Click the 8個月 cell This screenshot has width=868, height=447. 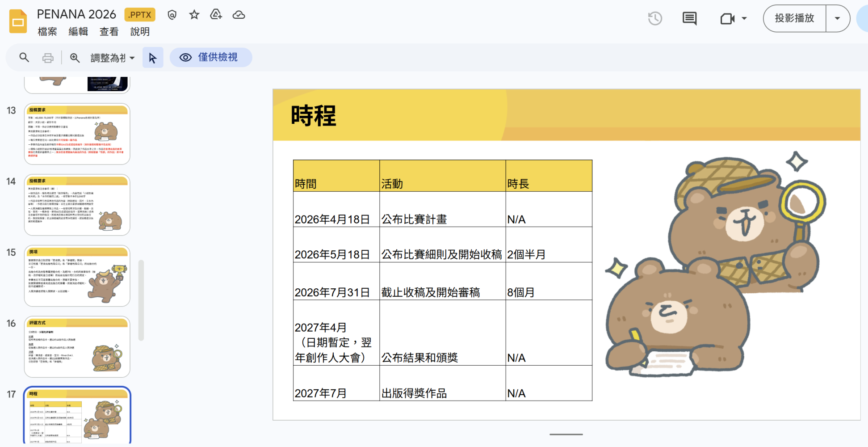click(x=549, y=281)
